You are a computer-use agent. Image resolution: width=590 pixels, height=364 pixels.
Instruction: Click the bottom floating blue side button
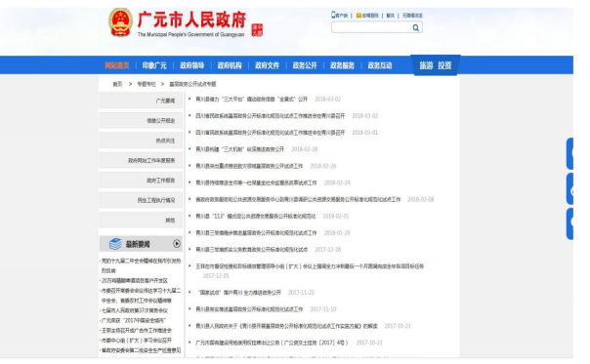pos(569,223)
